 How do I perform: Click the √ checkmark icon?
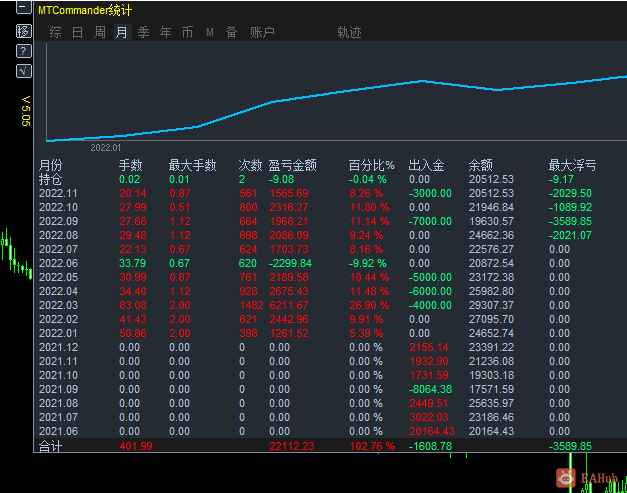pos(24,71)
